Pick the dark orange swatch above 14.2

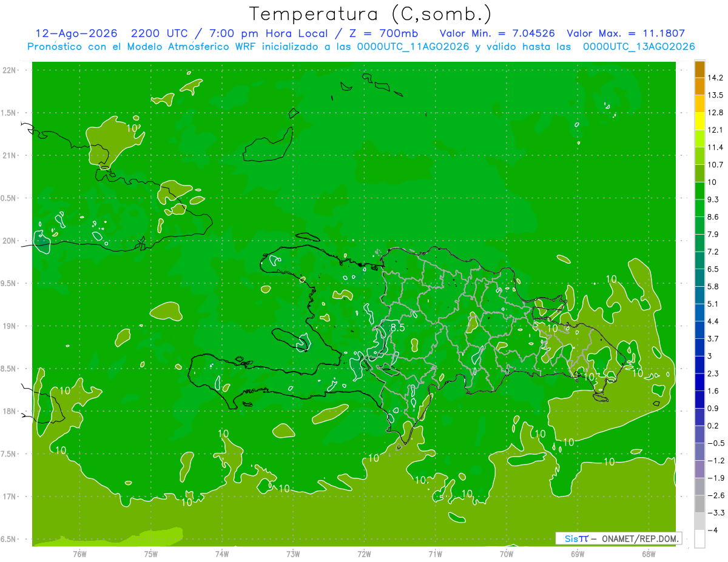coord(699,70)
